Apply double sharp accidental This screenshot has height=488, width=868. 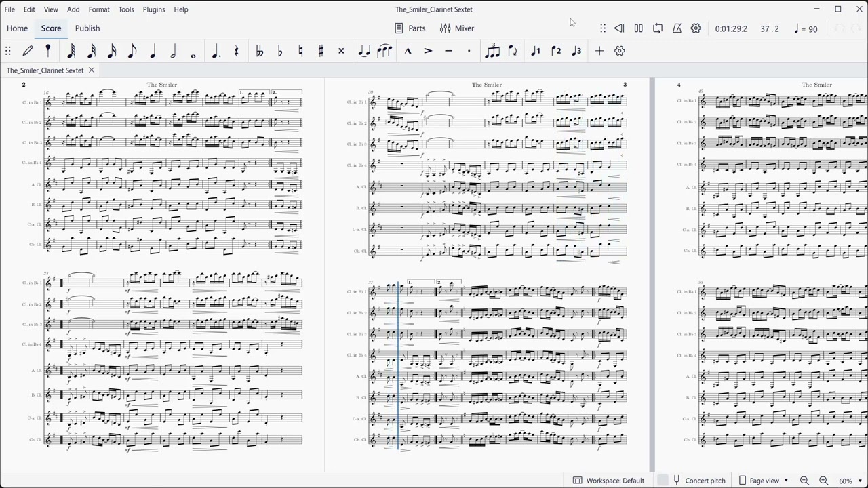coord(341,51)
